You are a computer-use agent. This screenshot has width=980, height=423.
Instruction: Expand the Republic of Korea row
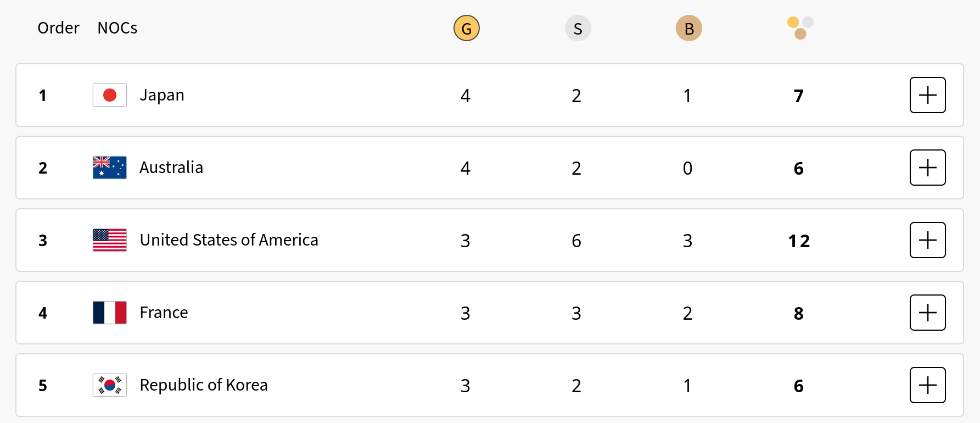click(x=927, y=385)
